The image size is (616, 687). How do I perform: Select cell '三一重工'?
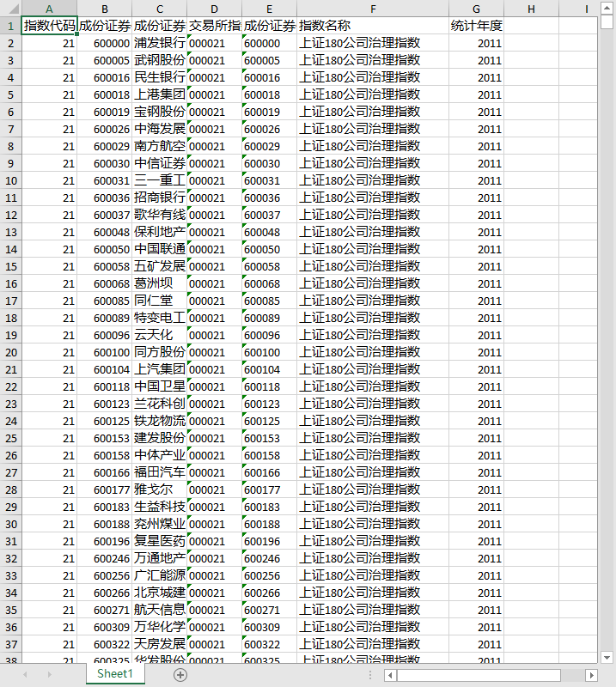click(160, 180)
